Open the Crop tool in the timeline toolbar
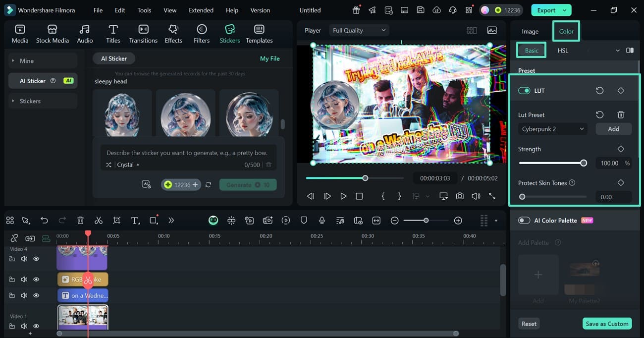Image resolution: width=644 pixels, height=338 pixels. (x=117, y=220)
